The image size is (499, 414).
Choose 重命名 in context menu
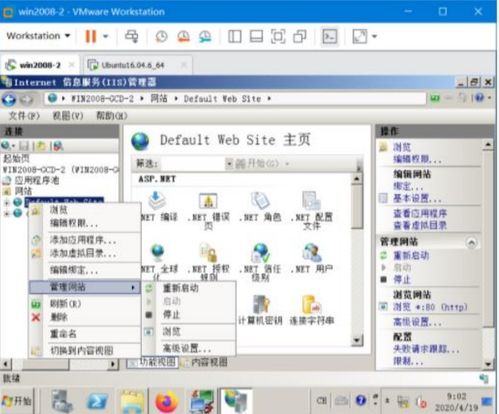point(84,334)
